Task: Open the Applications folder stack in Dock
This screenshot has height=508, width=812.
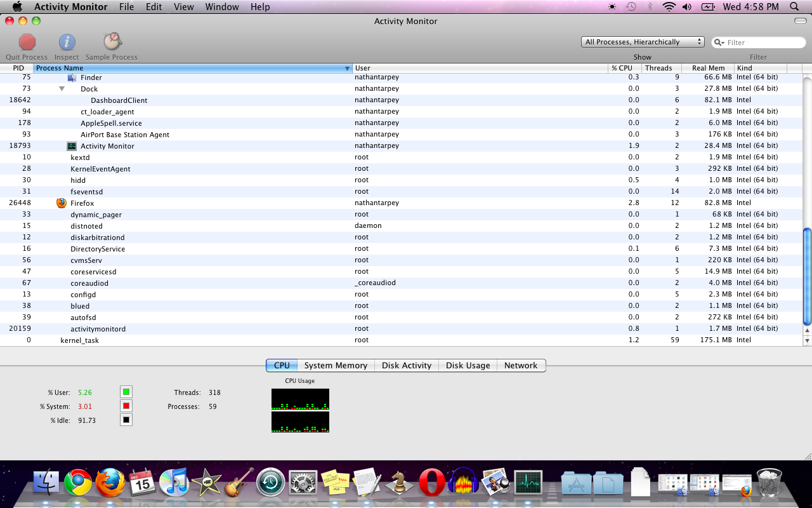Action: 576,484
